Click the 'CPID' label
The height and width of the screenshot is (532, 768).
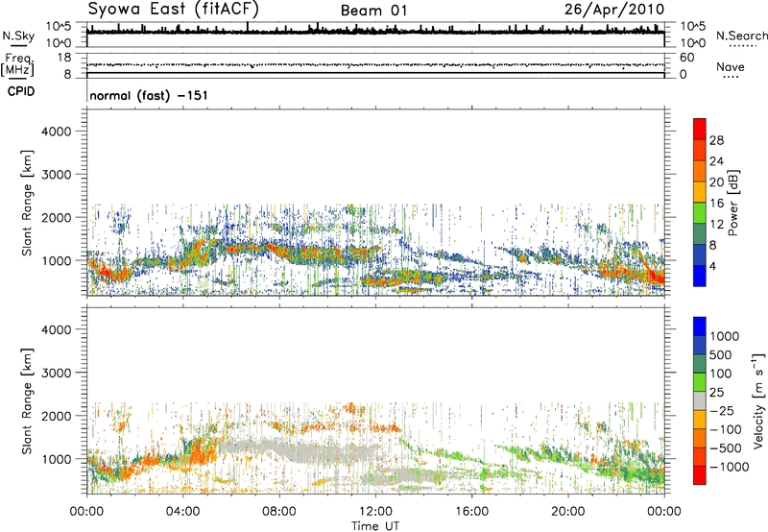(21, 91)
